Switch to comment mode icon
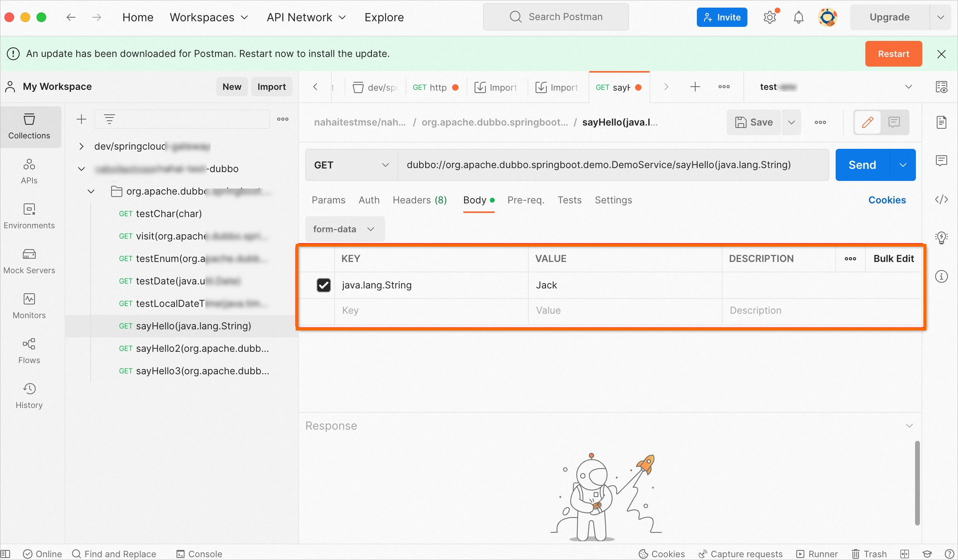958x560 pixels. [894, 122]
